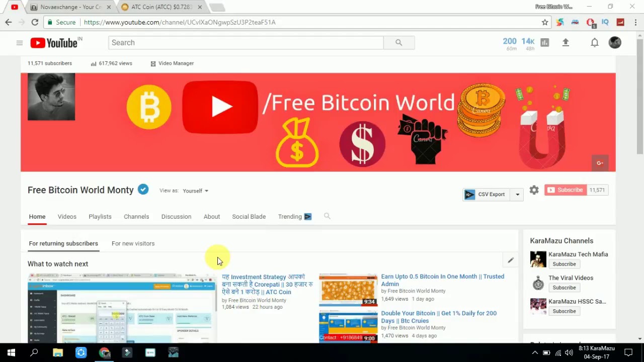644x362 pixels.
Task: Select For new visitors tab
Action: 133,244
